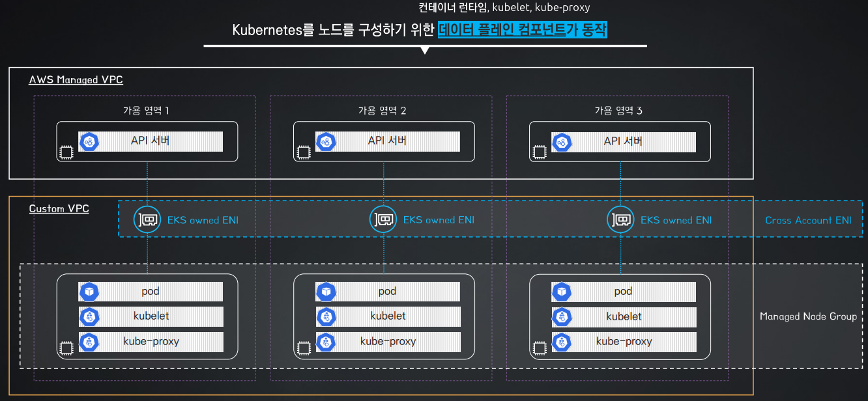Click the API 서버 Kubernetes icon in 가용 영역 1

click(89, 141)
